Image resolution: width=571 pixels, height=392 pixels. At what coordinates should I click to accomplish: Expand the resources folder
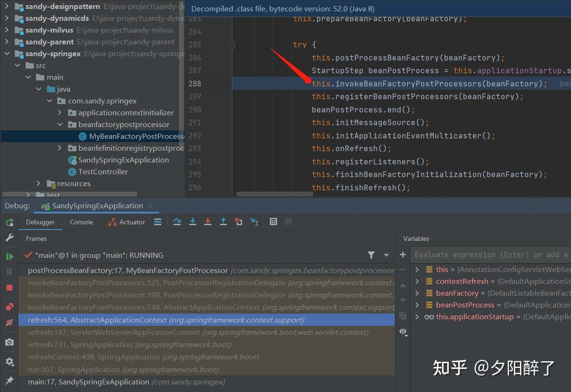coord(38,183)
